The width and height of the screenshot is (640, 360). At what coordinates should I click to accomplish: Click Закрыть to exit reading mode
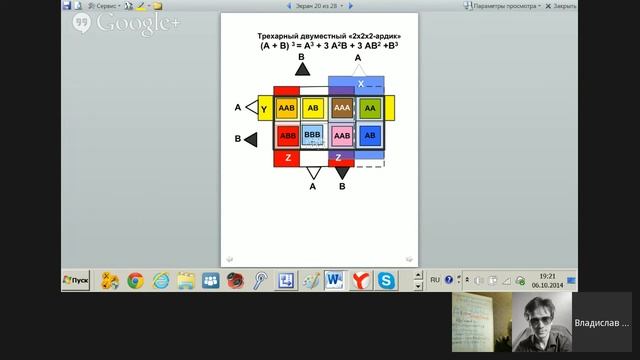point(561,6)
